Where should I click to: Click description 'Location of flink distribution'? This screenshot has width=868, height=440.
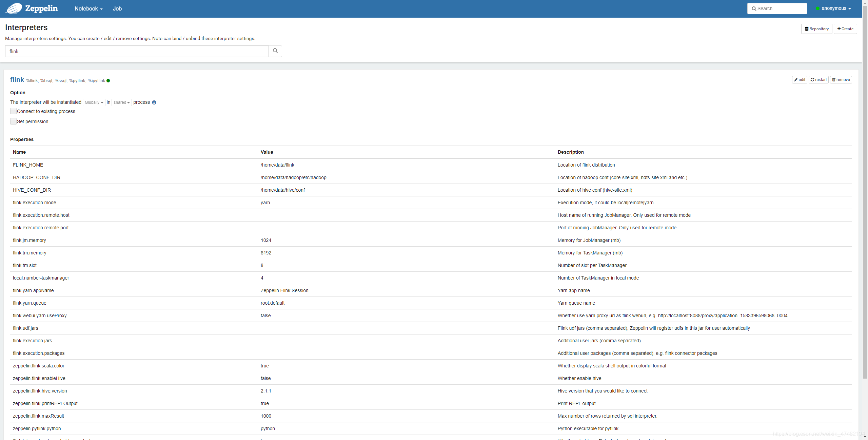(x=586, y=165)
